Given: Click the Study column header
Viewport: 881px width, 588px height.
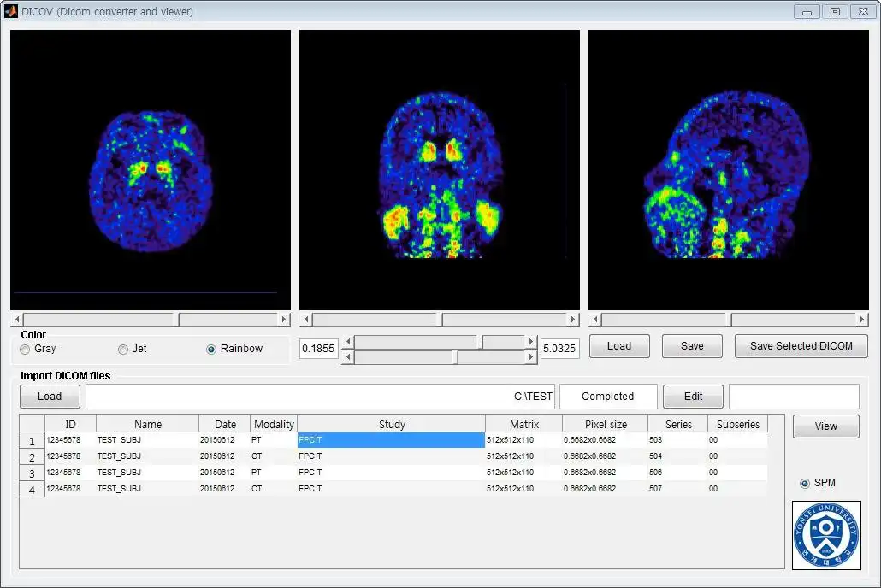Looking at the screenshot, I should tap(392, 424).
